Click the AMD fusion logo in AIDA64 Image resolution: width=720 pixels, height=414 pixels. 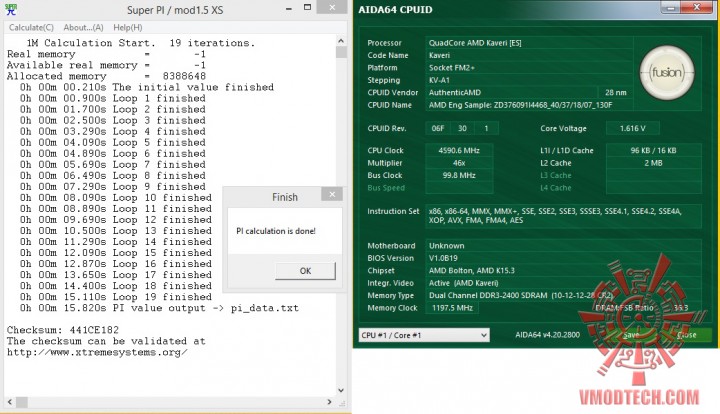[x=667, y=73]
